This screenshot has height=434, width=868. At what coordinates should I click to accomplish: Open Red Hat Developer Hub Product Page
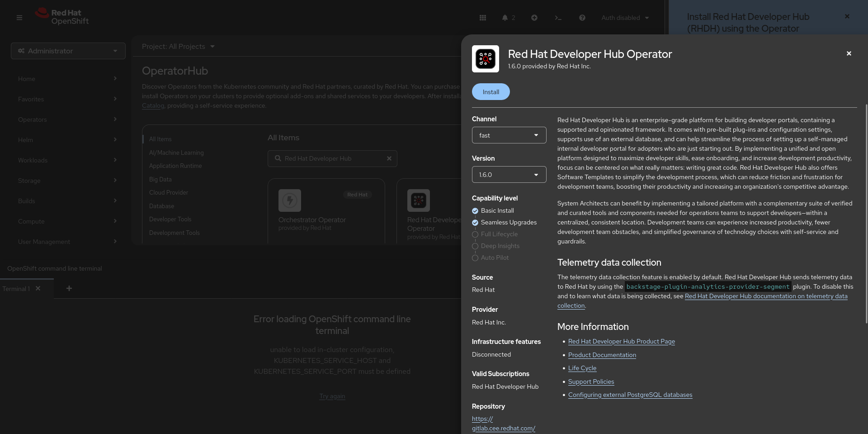pyautogui.click(x=622, y=341)
